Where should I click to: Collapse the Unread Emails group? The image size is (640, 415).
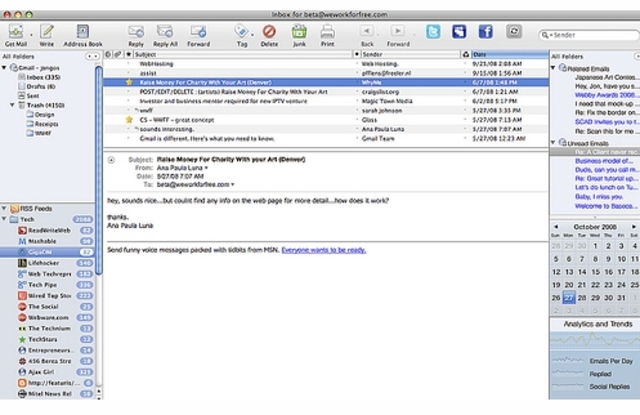[553, 142]
